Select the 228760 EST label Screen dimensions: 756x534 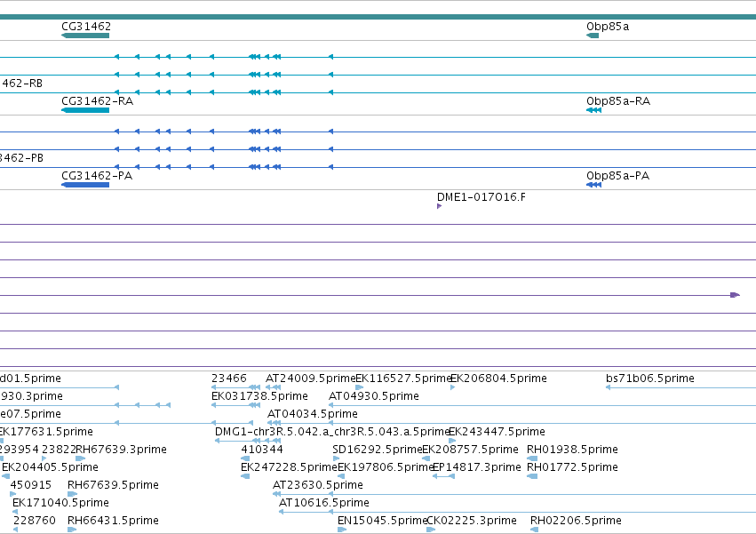pyautogui.click(x=35, y=521)
